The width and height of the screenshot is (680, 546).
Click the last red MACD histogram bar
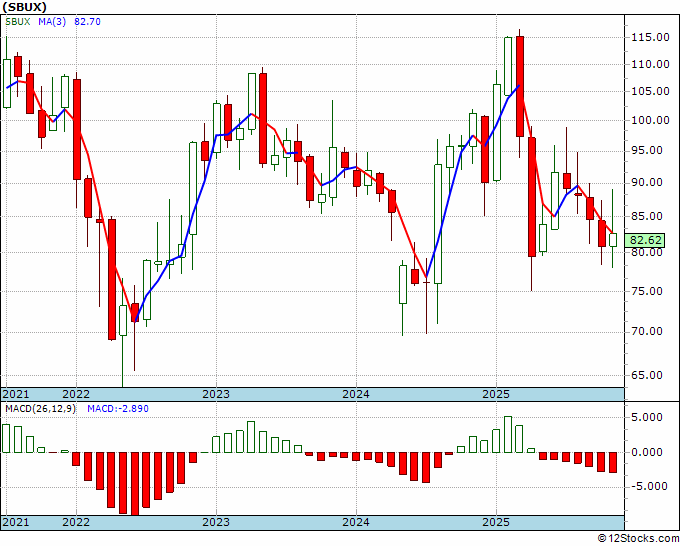tap(613, 462)
